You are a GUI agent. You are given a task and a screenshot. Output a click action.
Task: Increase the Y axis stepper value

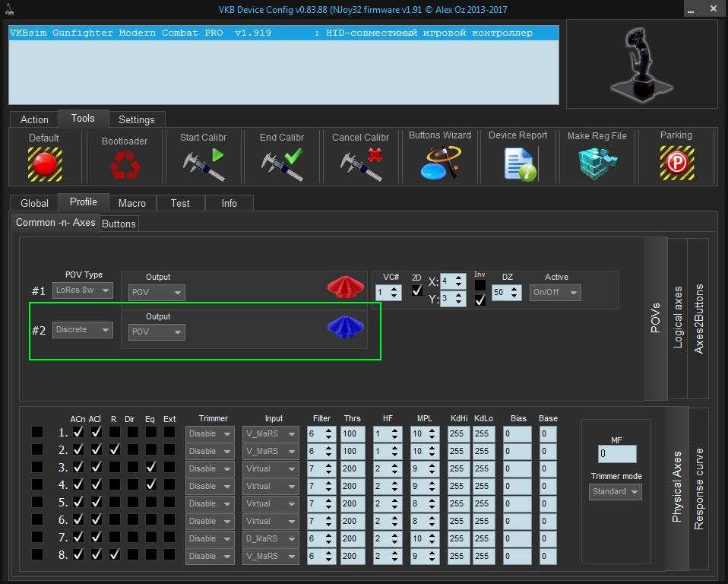click(x=459, y=294)
